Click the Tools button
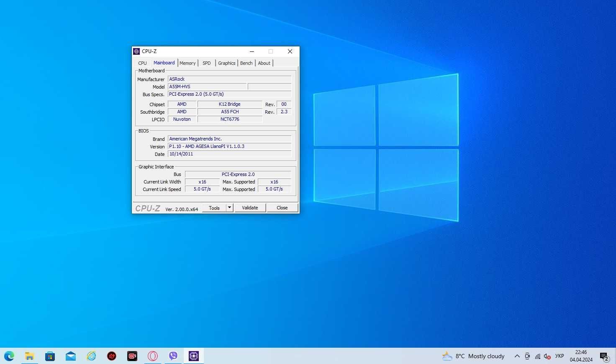This screenshot has height=364, width=616. 214,208
